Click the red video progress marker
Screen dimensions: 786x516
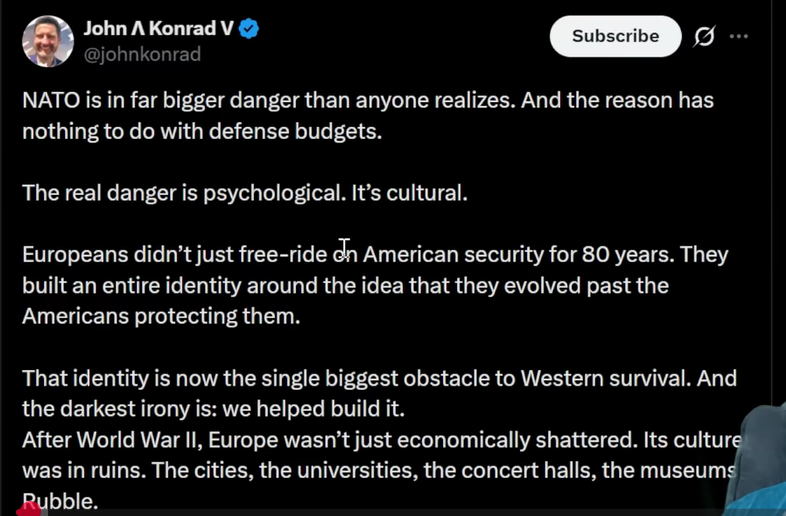tap(28, 509)
